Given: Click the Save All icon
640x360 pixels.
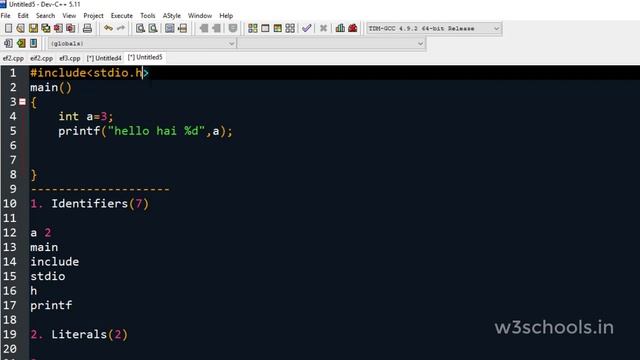Looking at the screenshot, I should click(x=46, y=28).
